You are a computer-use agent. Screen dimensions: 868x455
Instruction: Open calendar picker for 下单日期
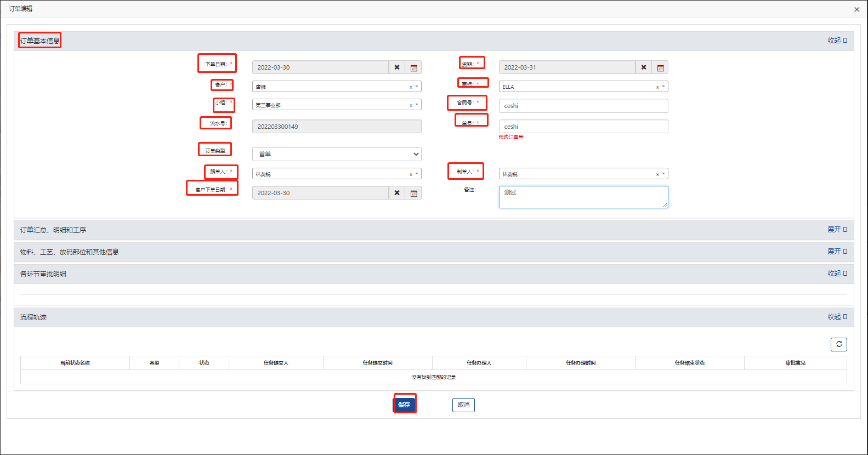click(413, 67)
